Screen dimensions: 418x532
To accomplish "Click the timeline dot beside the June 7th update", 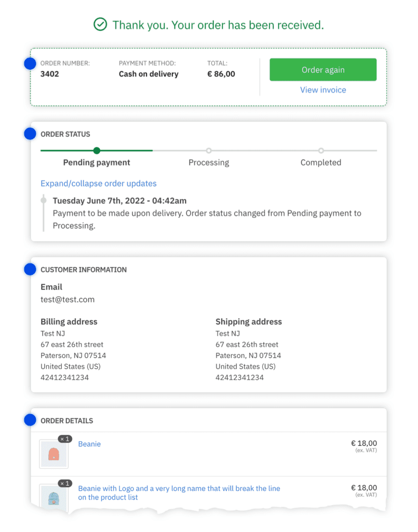I will click(44, 201).
